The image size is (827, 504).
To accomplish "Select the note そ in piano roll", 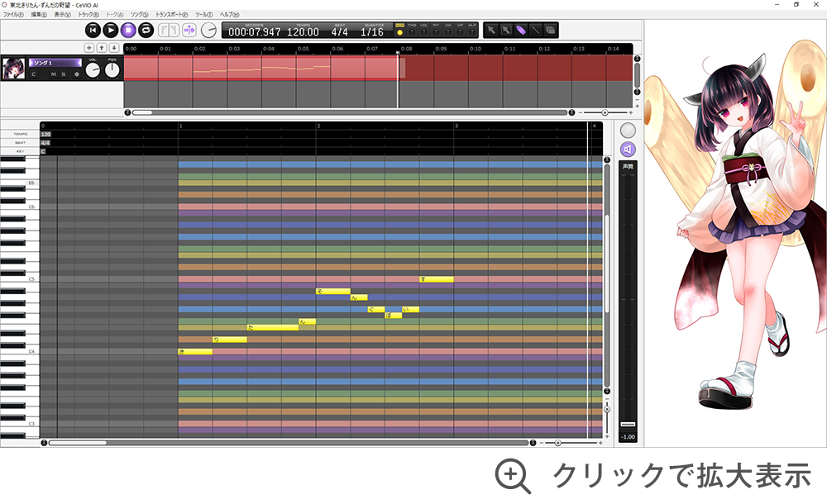I will tap(333, 292).
